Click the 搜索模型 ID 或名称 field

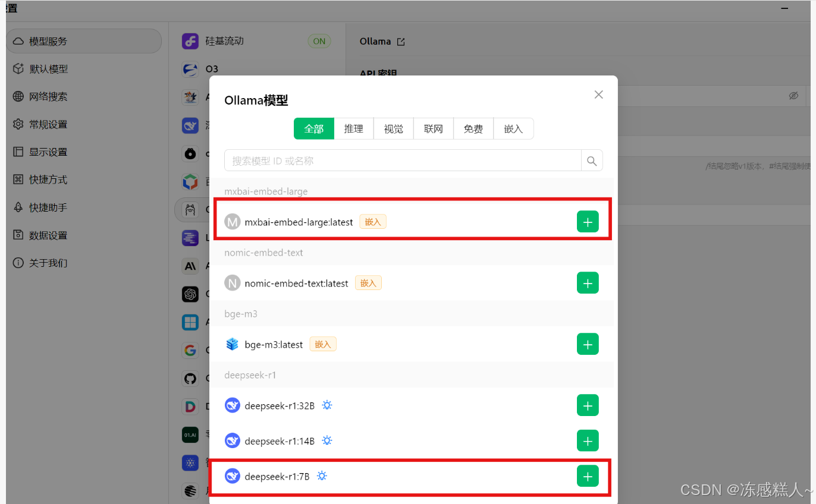403,160
